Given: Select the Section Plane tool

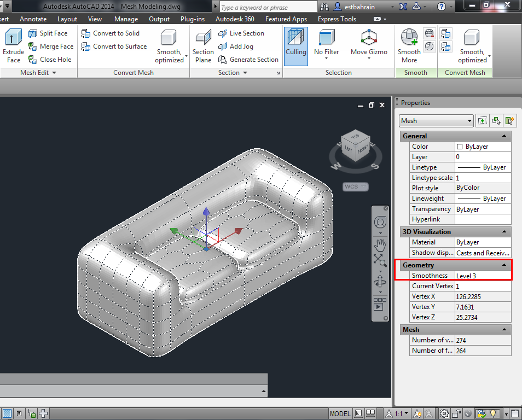Looking at the screenshot, I should tap(203, 45).
